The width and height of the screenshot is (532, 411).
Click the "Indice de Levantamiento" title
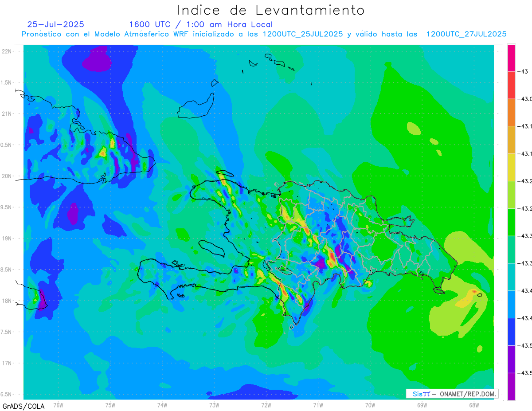[x=271, y=10]
